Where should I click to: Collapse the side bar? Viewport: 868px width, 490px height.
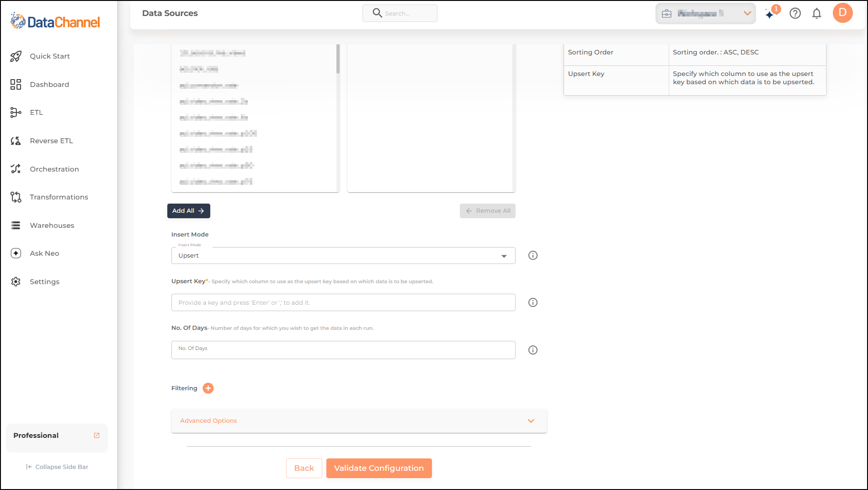click(x=57, y=467)
